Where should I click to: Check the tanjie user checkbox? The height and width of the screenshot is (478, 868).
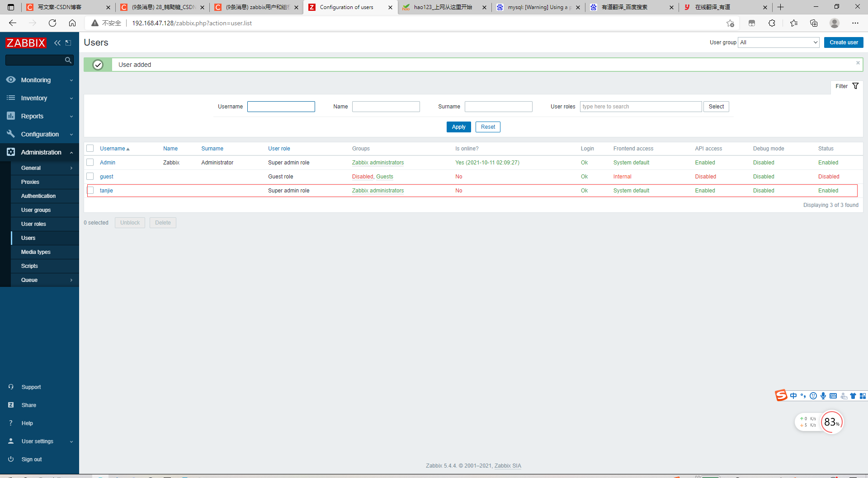click(x=90, y=190)
